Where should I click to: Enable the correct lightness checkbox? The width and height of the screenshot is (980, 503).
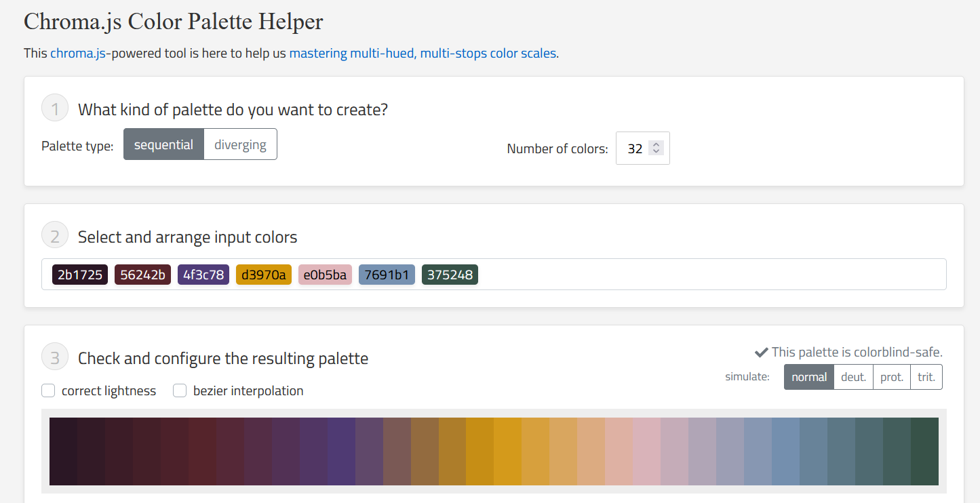click(48, 391)
